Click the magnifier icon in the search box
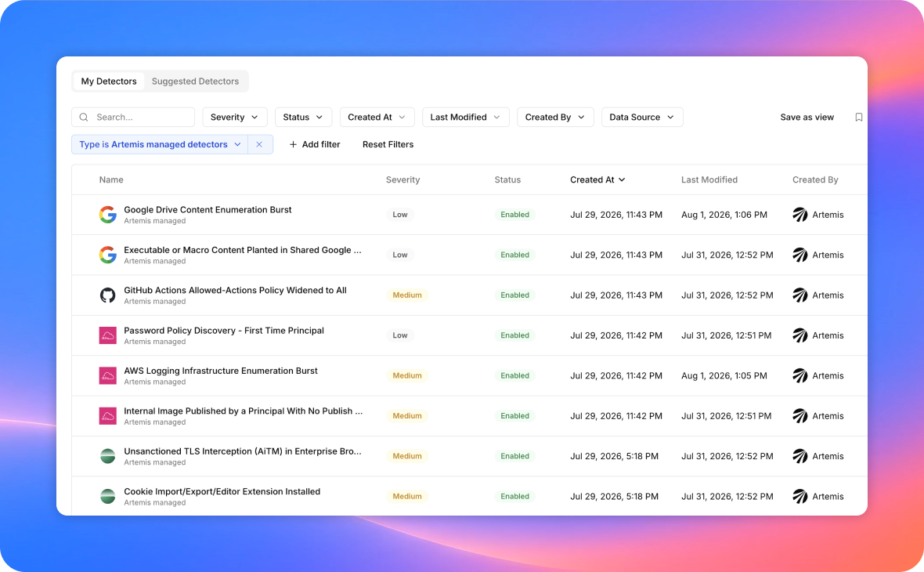The height and width of the screenshot is (572, 924). tap(84, 118)
